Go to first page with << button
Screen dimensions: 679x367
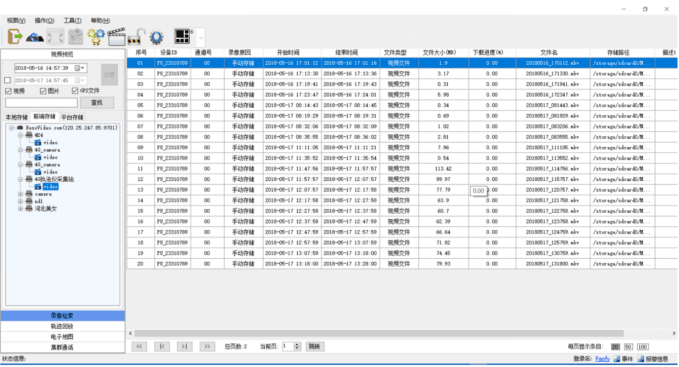point(139,347)
